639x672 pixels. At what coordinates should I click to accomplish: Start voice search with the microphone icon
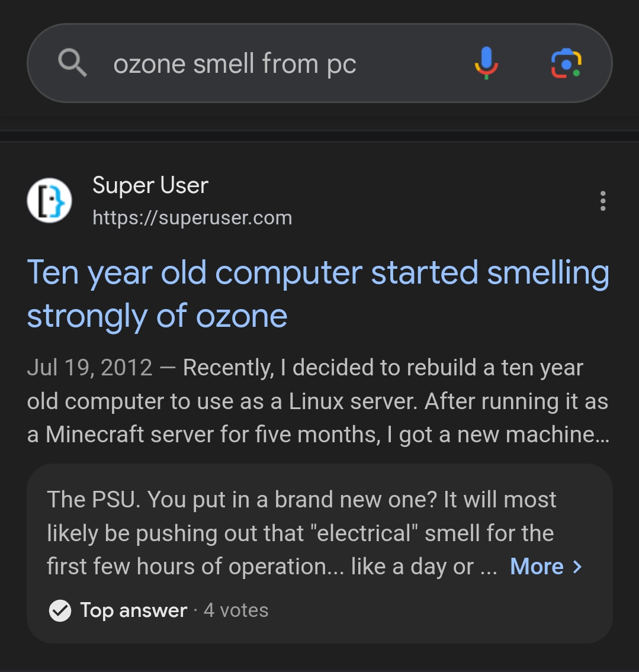tap(486, 63)
